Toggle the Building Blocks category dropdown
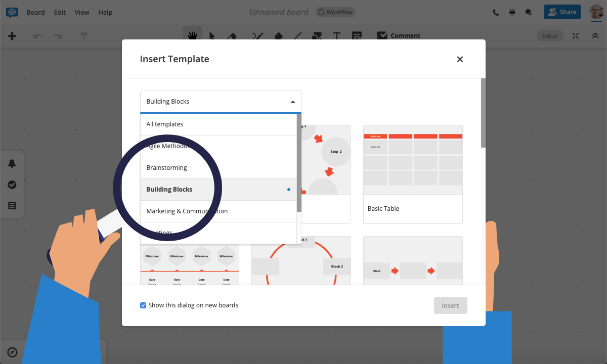This screenshot has width=607, height=364. pos(221,102)
